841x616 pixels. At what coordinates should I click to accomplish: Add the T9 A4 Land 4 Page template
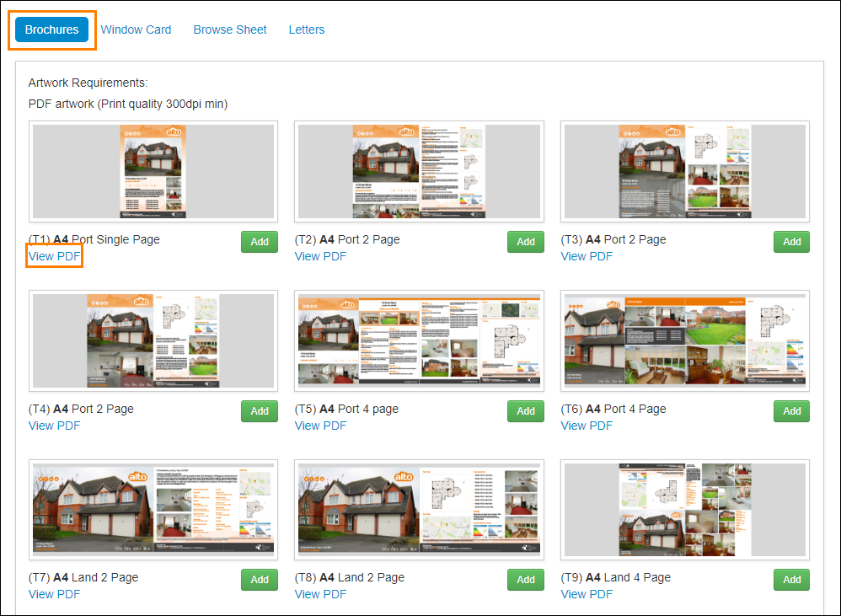(791, 580)
